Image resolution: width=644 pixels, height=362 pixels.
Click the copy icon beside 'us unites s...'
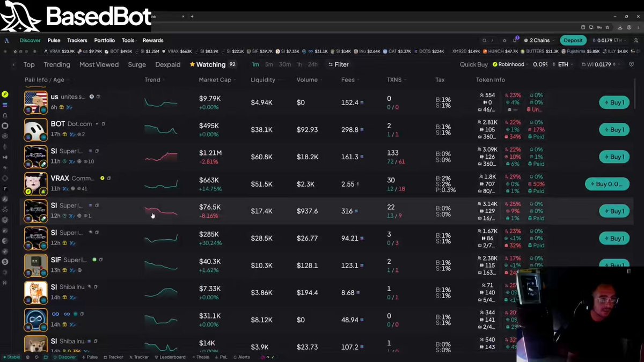[x=98, y=97]
